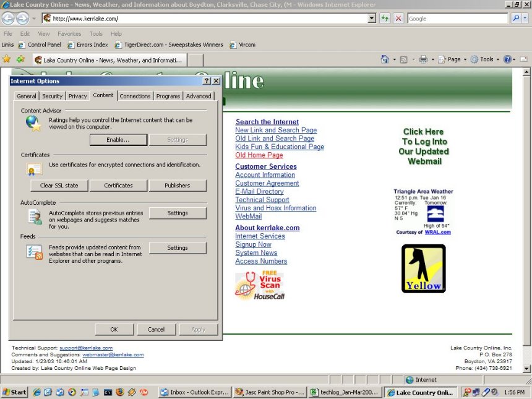Open the Page menu dropdown

[x=453, y=60]
